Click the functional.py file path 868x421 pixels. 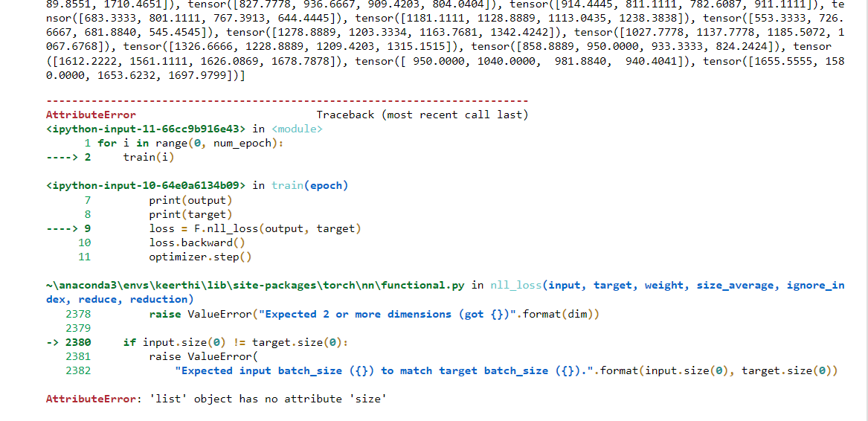(x=255, y=286)
